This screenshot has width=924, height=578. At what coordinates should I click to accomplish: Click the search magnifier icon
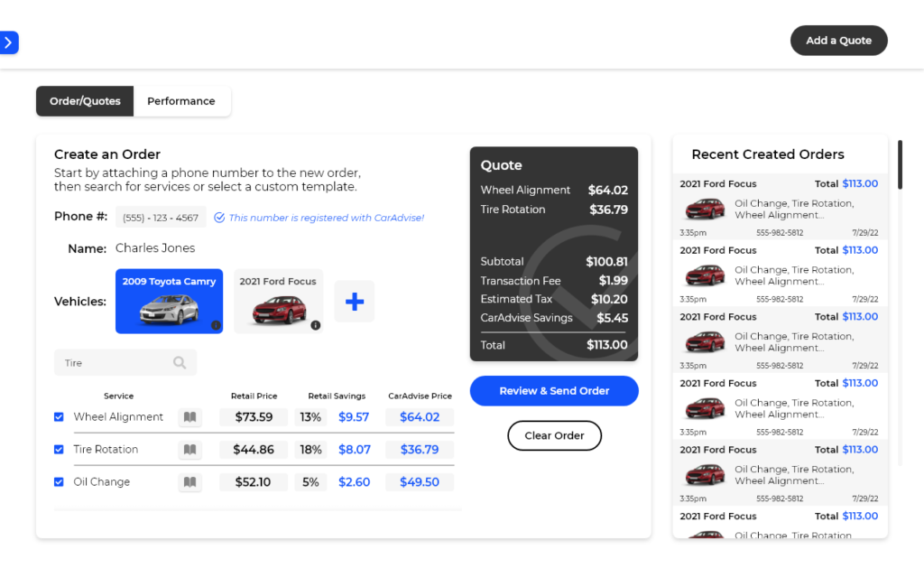click(x=180, y=363)
